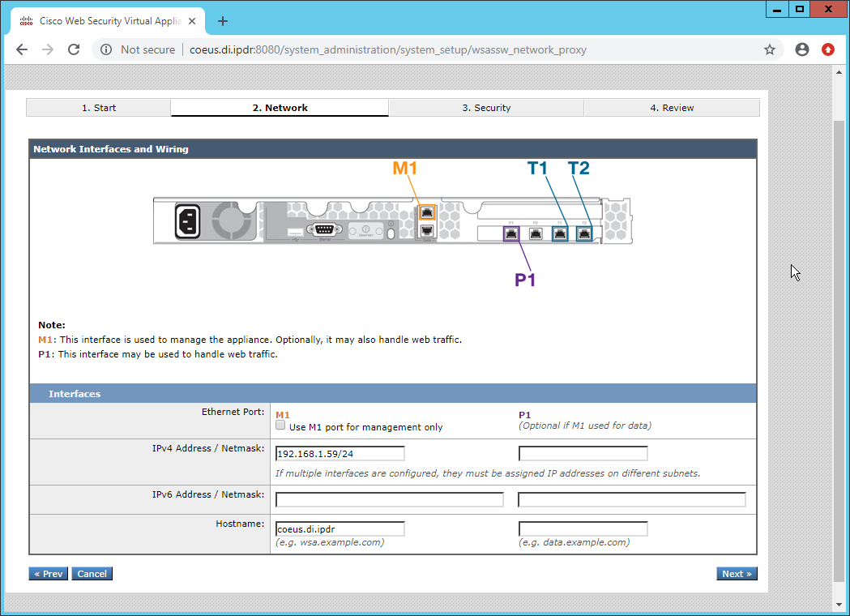850x616 pixels.
Task: Go to the 4. Review step tab
Action: point(672,107)
